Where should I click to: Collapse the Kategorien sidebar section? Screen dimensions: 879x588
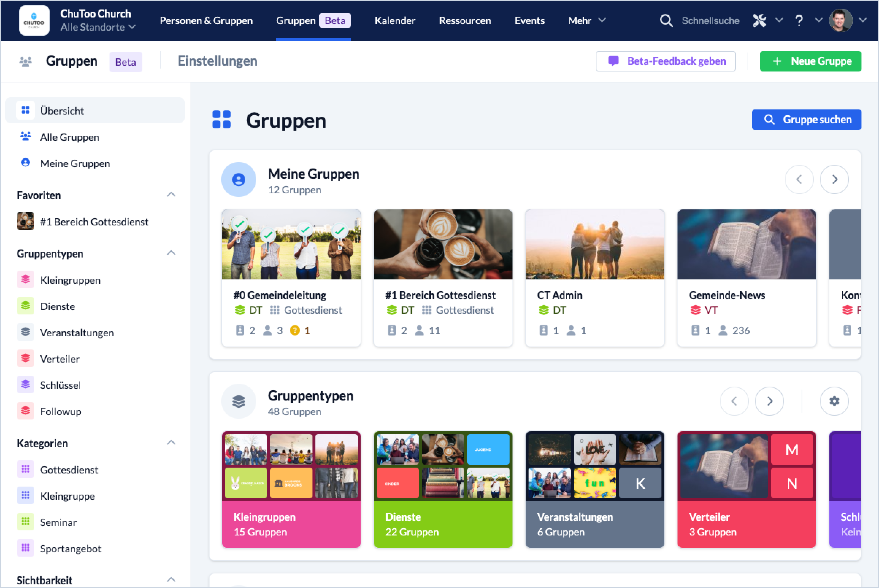tap(171, 443)
